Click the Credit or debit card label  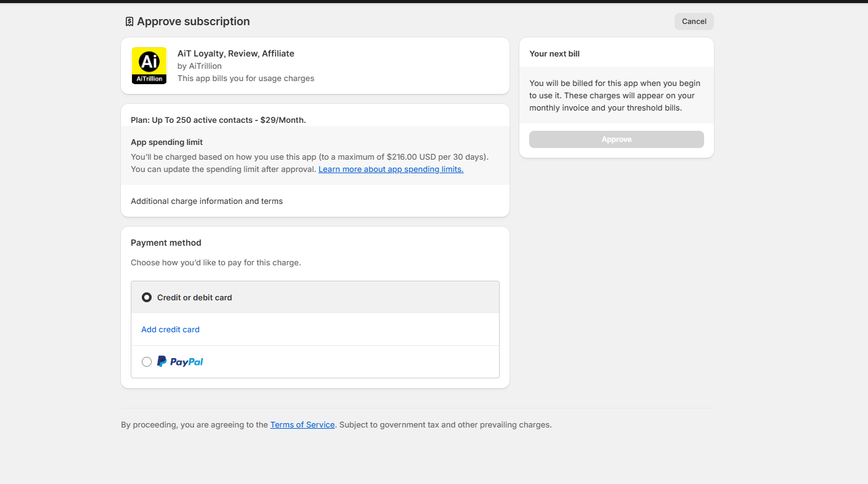tap(195, 297)
